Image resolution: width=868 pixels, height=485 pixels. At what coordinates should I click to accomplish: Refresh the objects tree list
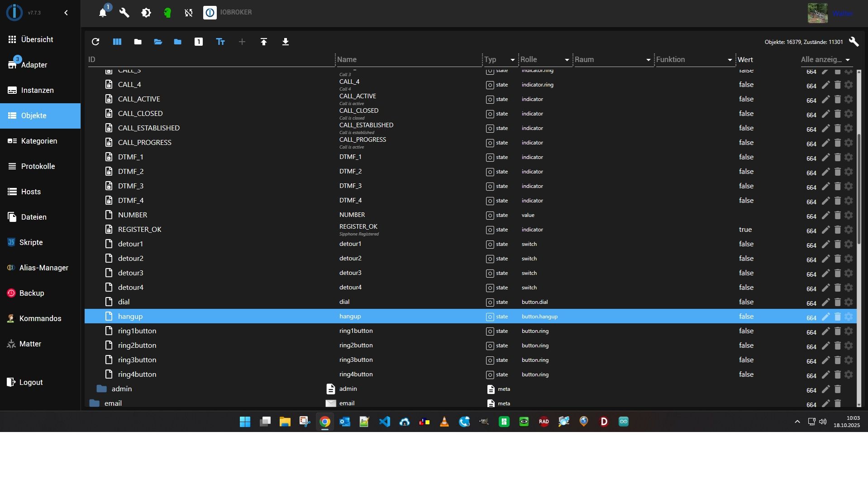click(95, 42)
